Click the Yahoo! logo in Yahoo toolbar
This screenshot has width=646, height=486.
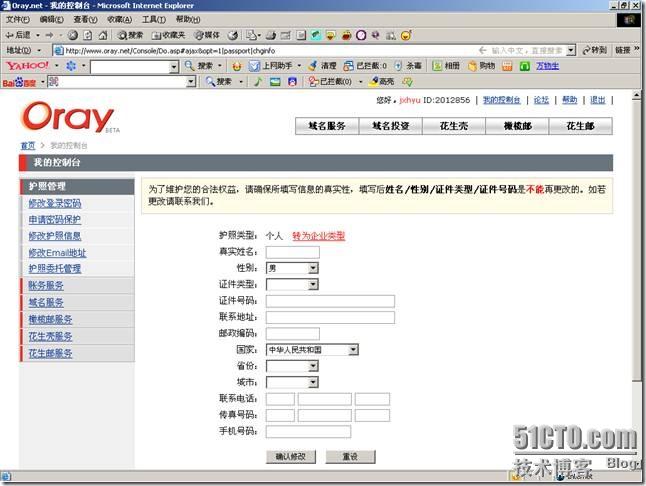coord(27,65)
